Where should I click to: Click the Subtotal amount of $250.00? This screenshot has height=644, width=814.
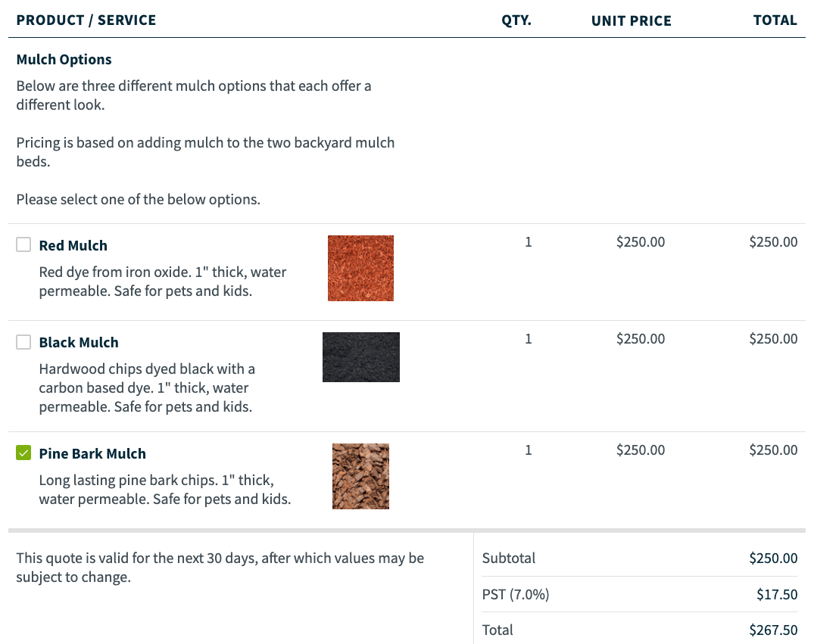pyautogui.click(x=773, y=558)
